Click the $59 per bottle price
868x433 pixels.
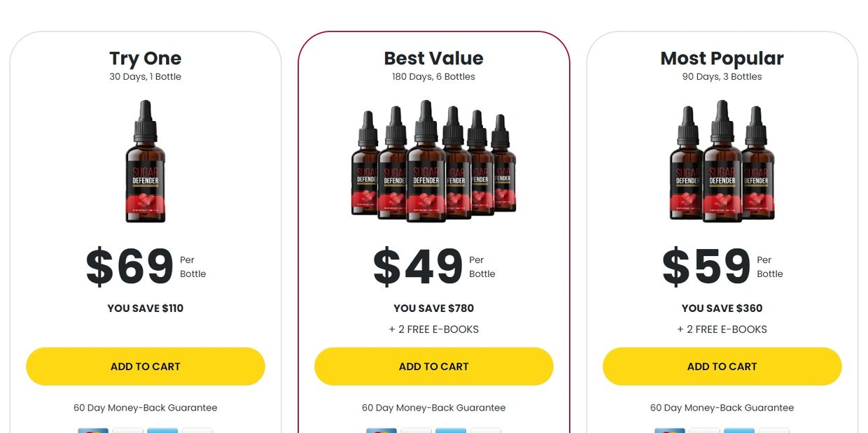[722, 267]
